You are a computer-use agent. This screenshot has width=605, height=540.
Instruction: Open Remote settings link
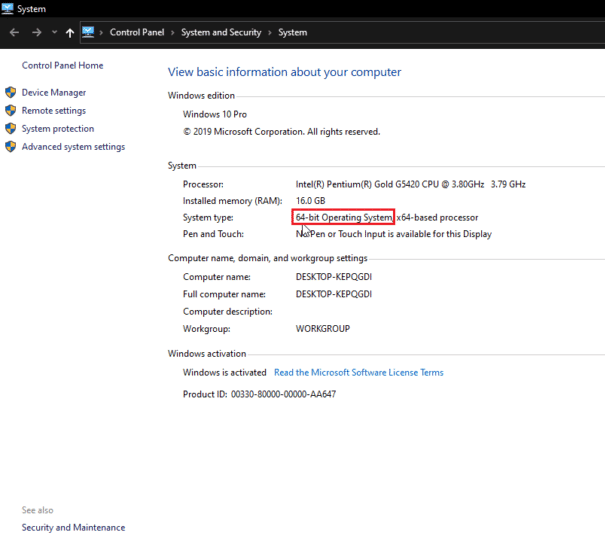[54, 111]
